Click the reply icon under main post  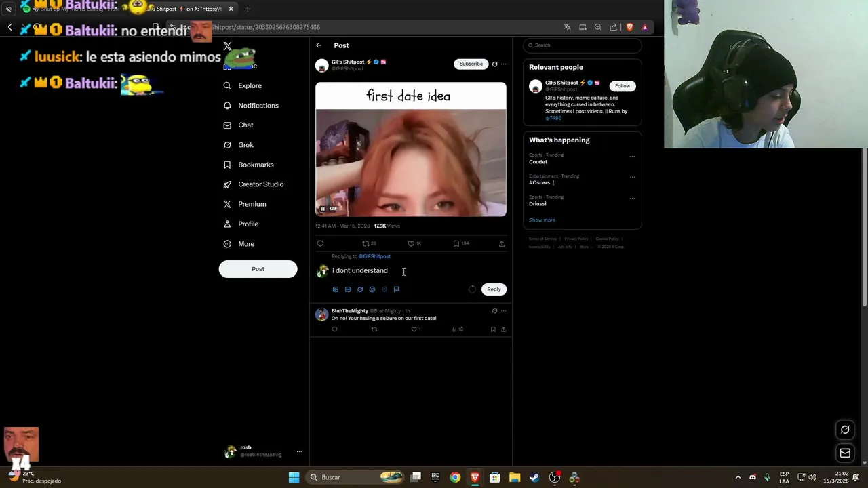(x=320, y=243)
